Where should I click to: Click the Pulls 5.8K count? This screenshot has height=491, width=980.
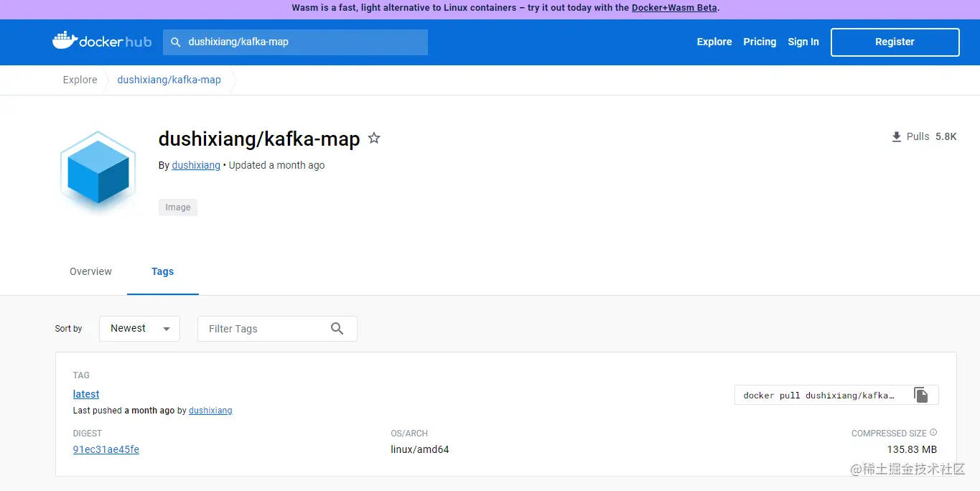(932, 136)
